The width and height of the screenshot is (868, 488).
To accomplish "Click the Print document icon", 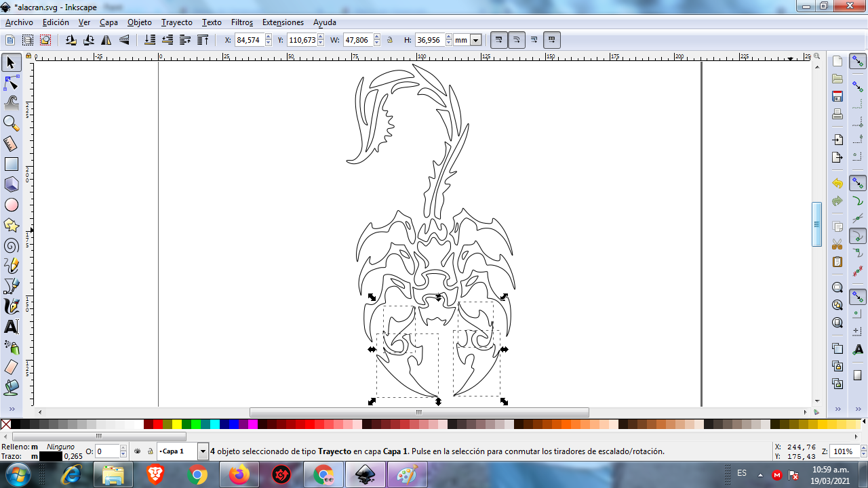I will click(x=837, y=114).
